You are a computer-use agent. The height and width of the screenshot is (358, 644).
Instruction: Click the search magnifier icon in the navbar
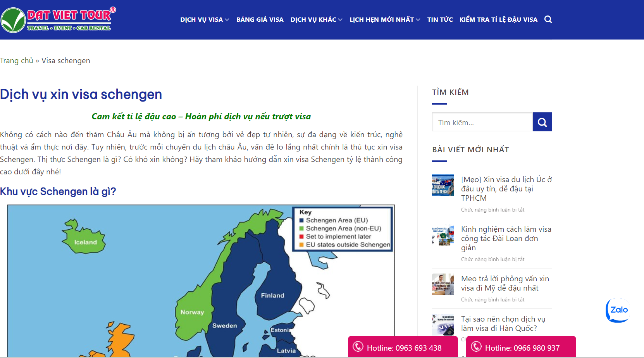click(x=548, y=19)
